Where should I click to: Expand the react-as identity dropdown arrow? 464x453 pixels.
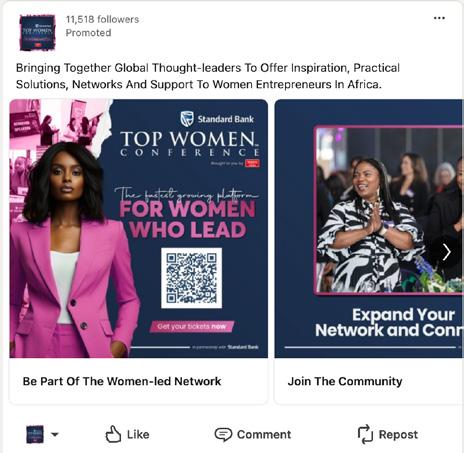coord(55,434)
